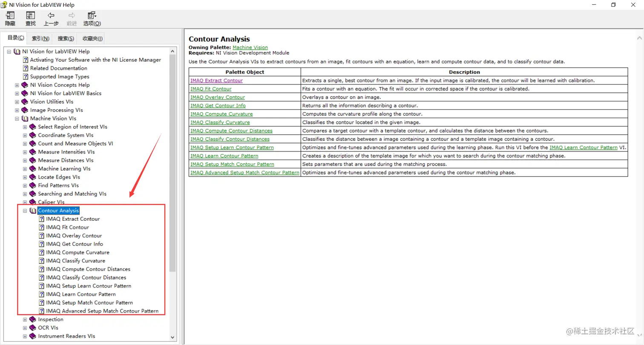644x345 pixels.
Task: Click the help page icon for IMAQ Extract Contour
Action: click(x=42, y=219)
